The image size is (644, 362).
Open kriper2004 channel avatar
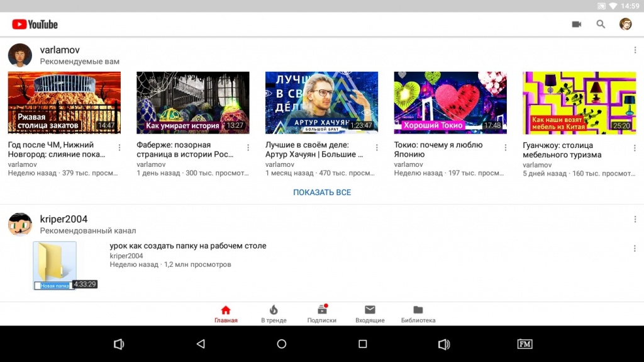point(20,225)
